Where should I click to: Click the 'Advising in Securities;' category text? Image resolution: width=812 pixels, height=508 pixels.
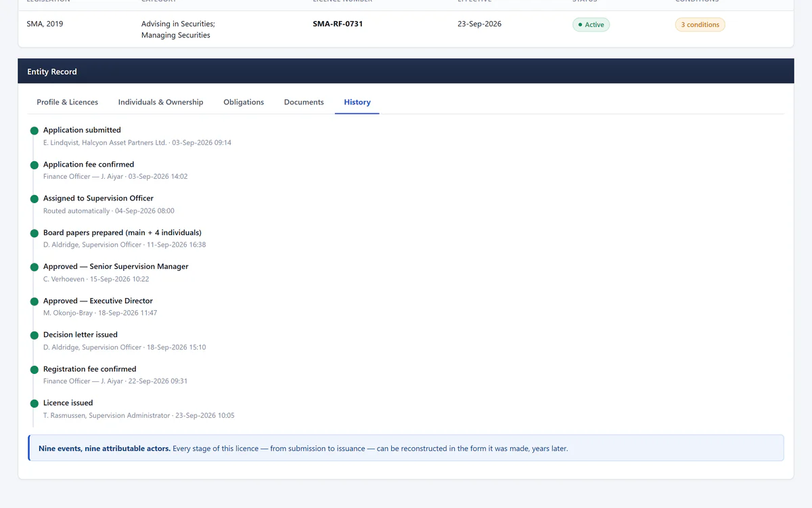(x=178, y=24)
